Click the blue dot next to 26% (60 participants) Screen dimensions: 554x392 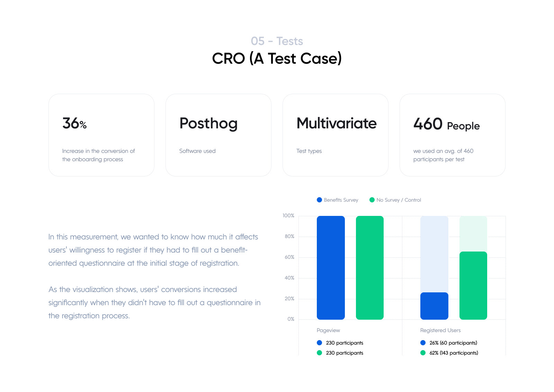(423, 343)
